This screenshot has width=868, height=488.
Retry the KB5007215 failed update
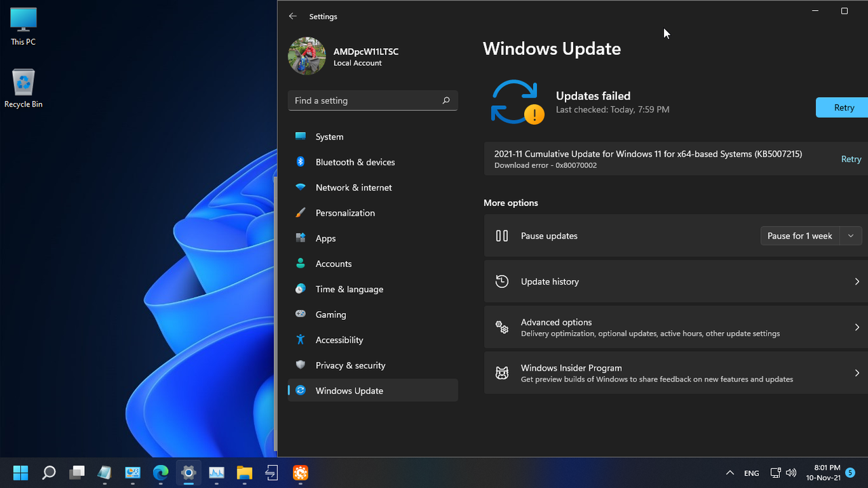(x=851, y=159)
